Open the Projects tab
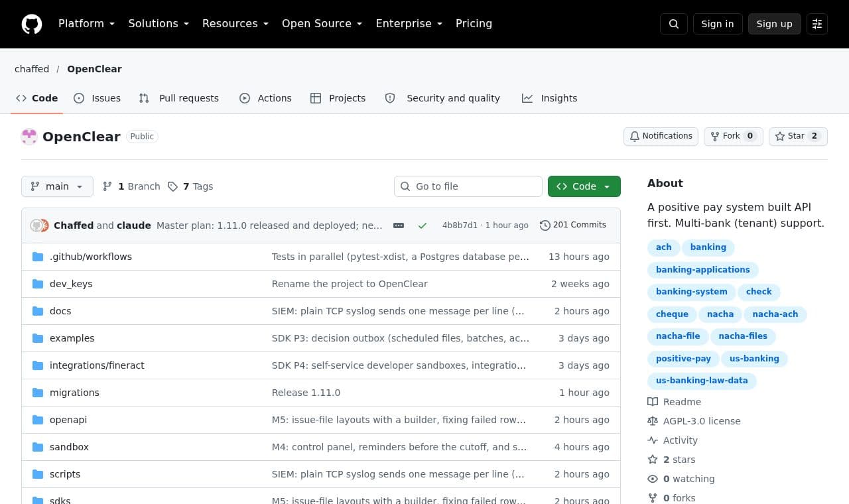This screenshot has height=504, width=849. pyautogui.click(x=338, y=98)
